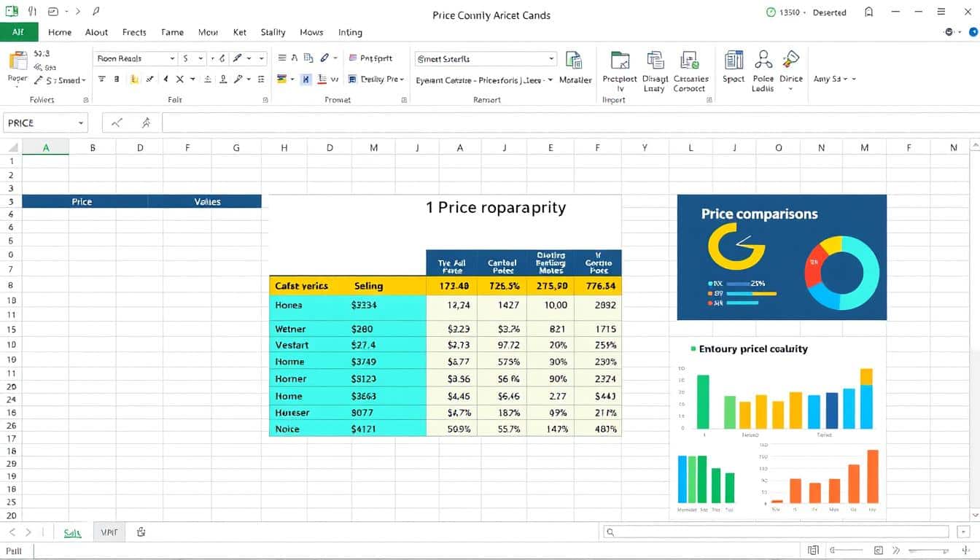Open the Dedity Pre dropdown
This screenshot has height=560, width=980.
(x=401, y=79)
